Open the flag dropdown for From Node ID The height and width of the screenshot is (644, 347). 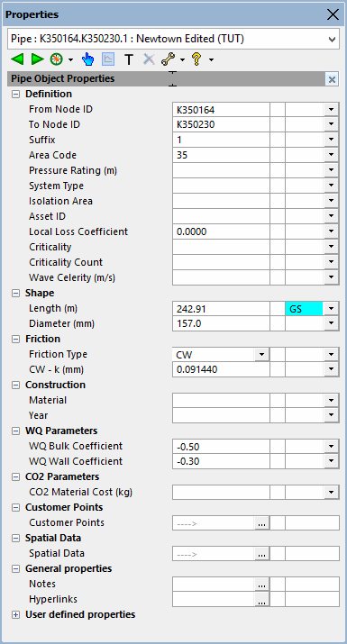331,110
